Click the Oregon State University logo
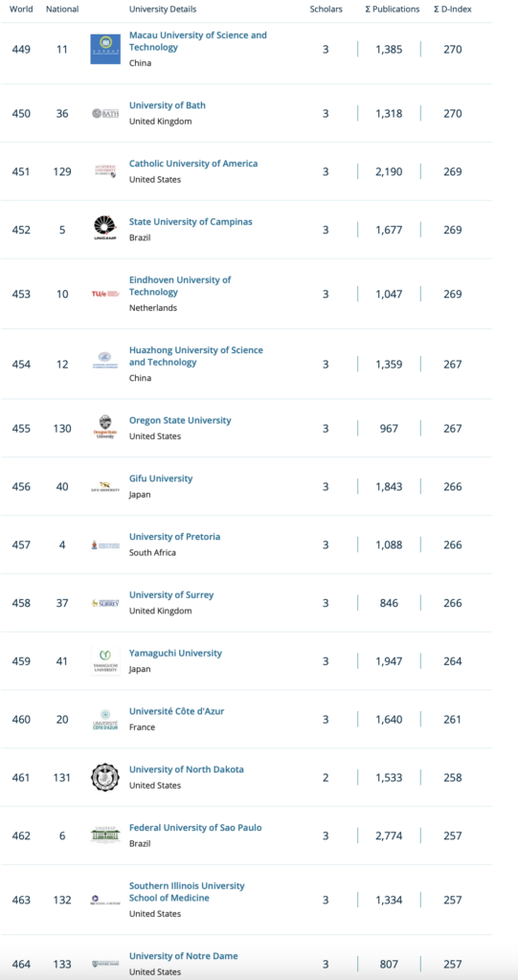 coord(105,428)
